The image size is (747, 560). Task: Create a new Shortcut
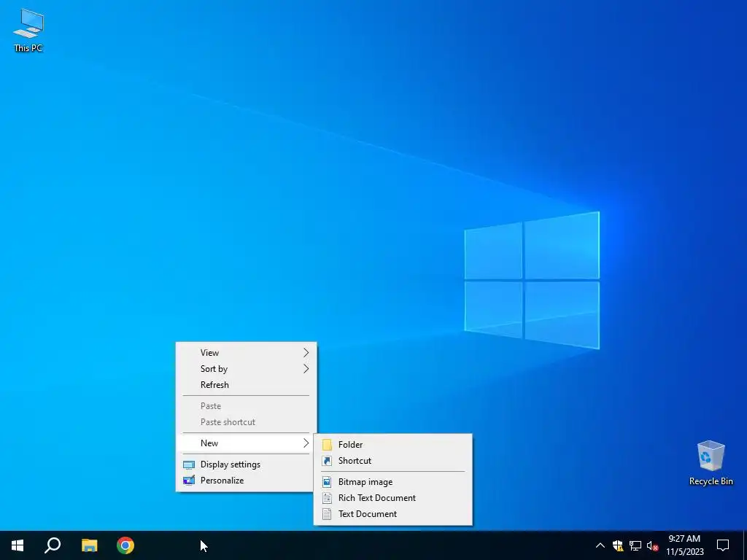[393, 461]
